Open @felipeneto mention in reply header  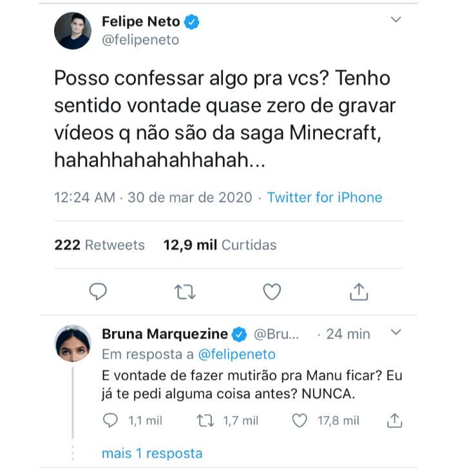tap(236, 354)
